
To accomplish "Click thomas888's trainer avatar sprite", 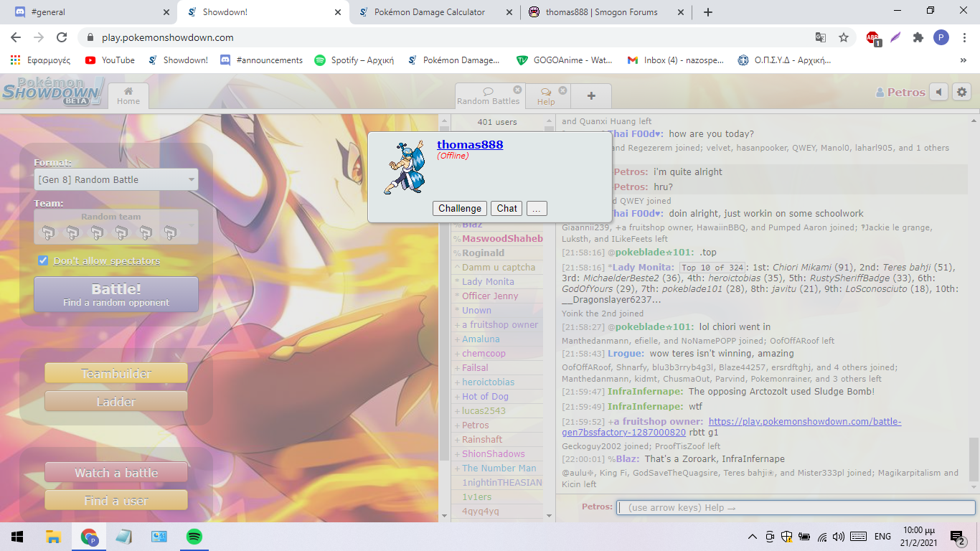I will 403,167.
